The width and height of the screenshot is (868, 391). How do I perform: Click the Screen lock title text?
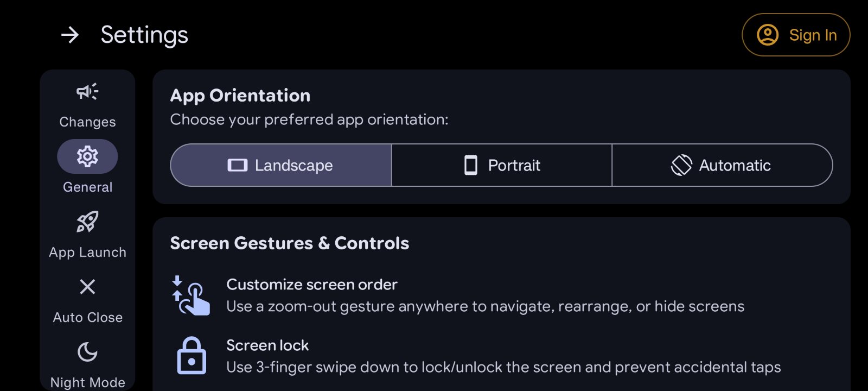tap(267, 345)
